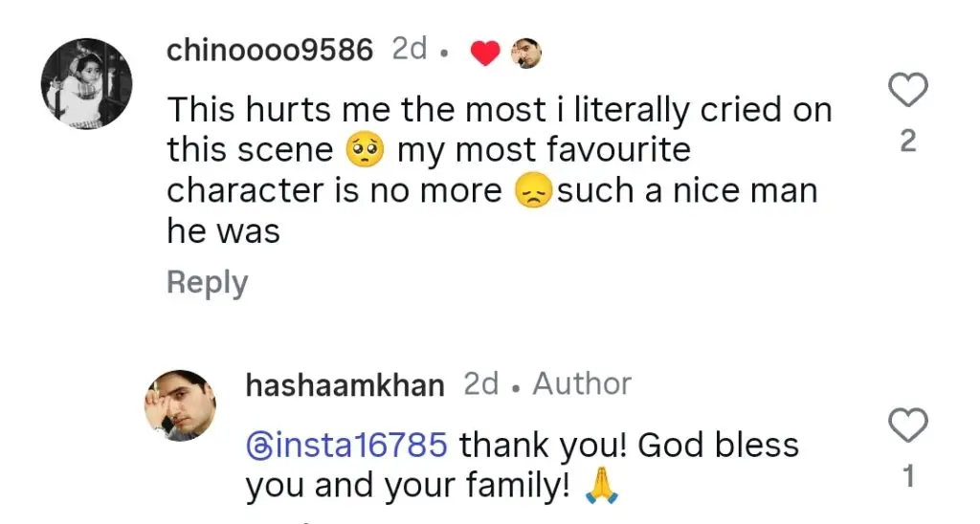View the 2 likes on chinoooo9586's comment
The image size is (980, 524).
pyautogui.click(x=908, y=142)
